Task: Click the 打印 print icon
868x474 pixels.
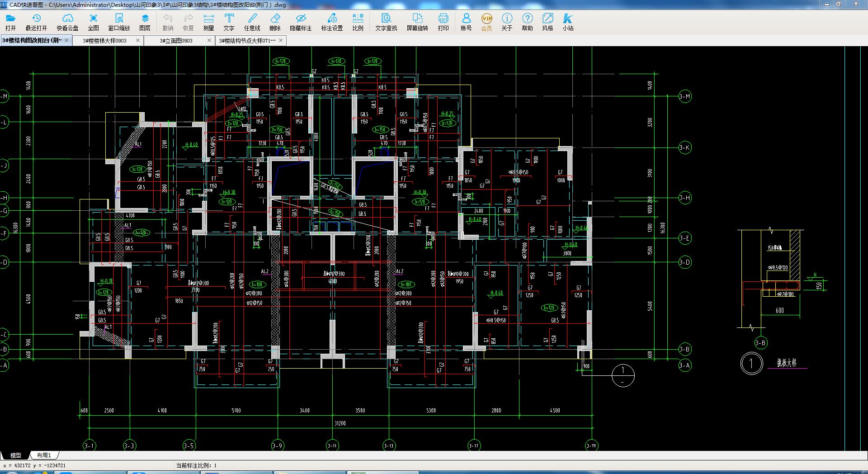Action: point(443,22)
